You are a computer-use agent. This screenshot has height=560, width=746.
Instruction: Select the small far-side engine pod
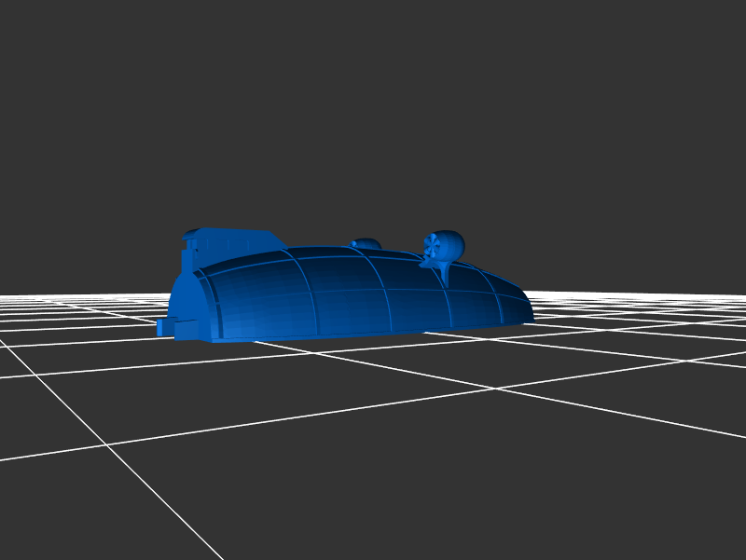tap(366, 244)
